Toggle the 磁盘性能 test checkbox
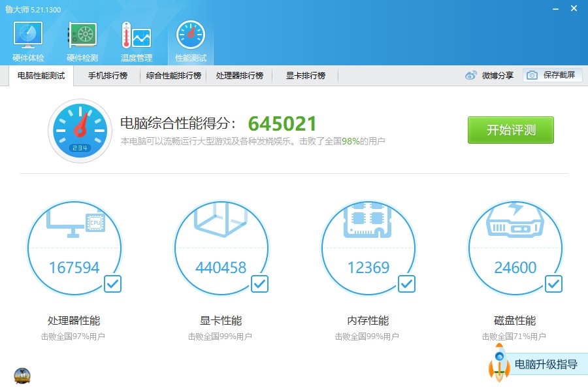 [x=553, y=284]
